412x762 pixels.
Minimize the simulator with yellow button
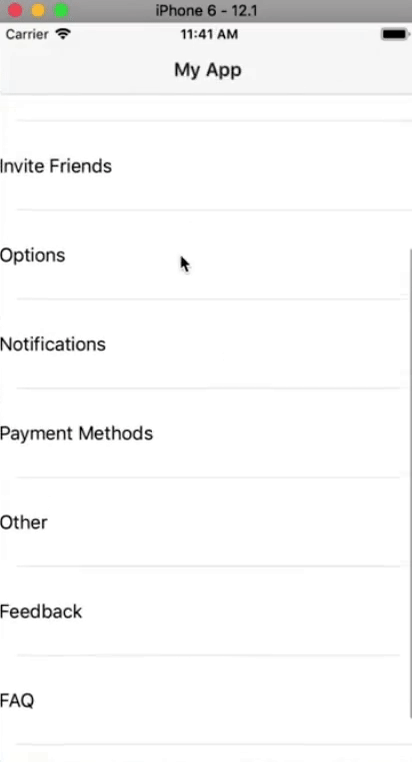click(x=38, y=10)
